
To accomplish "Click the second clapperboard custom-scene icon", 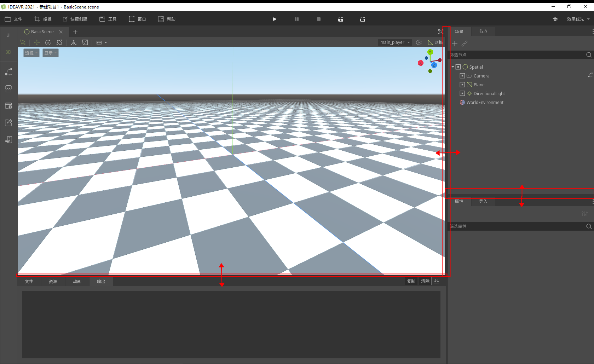I will point(363,19).
